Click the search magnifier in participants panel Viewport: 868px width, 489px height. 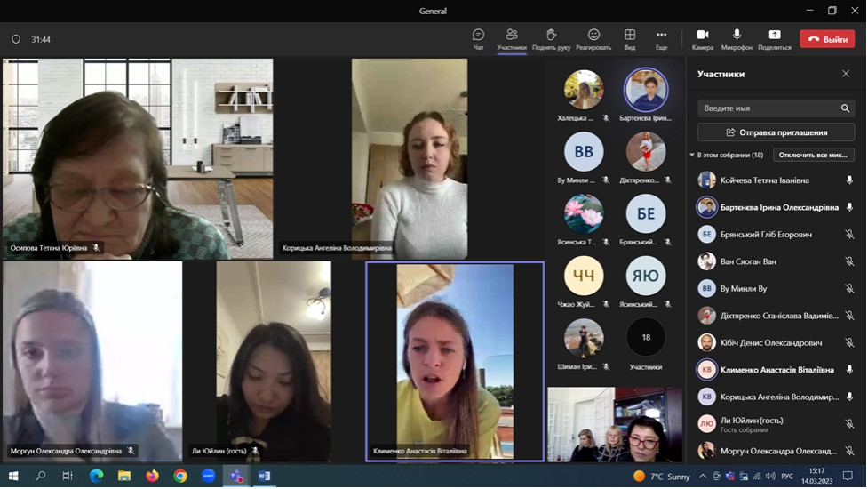tap(845, 108)
